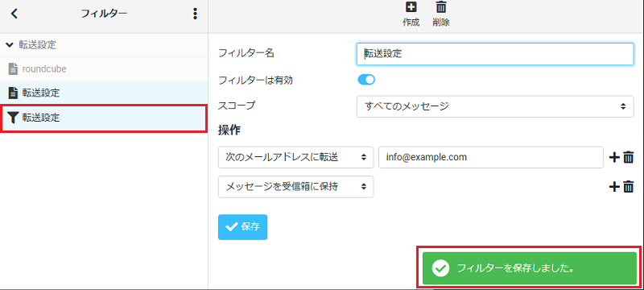Open the three-dot filter actions menu
The height and width of the screenshot is (290, 644).
(195, 14)
